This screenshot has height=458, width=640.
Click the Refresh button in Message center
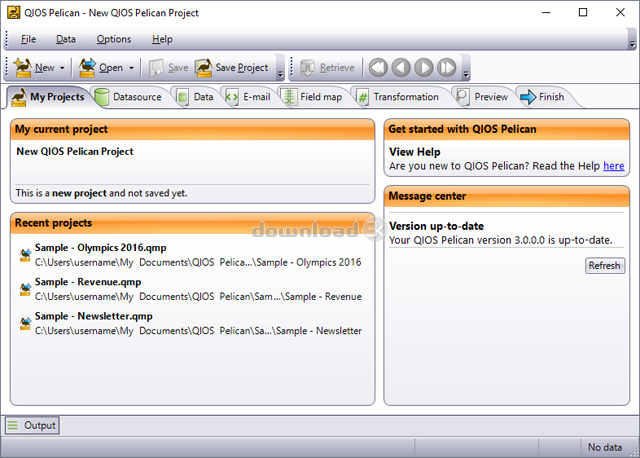point(604,266)
